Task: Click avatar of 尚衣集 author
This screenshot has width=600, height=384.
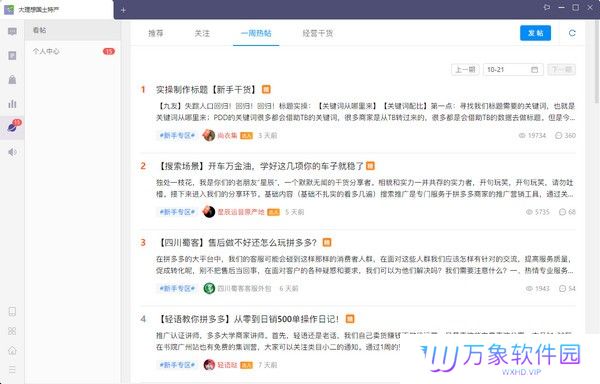Action: 209,135
